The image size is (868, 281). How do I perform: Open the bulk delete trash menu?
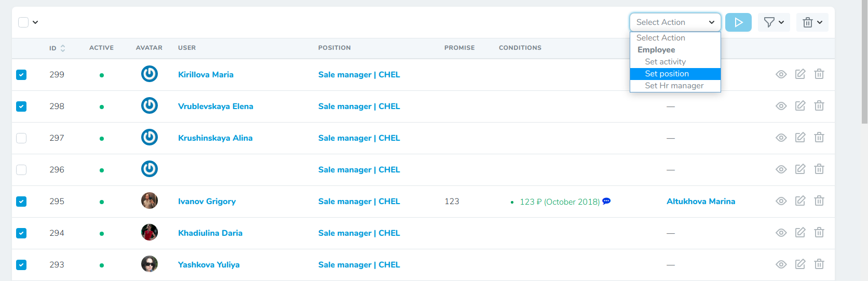[812, 22]
